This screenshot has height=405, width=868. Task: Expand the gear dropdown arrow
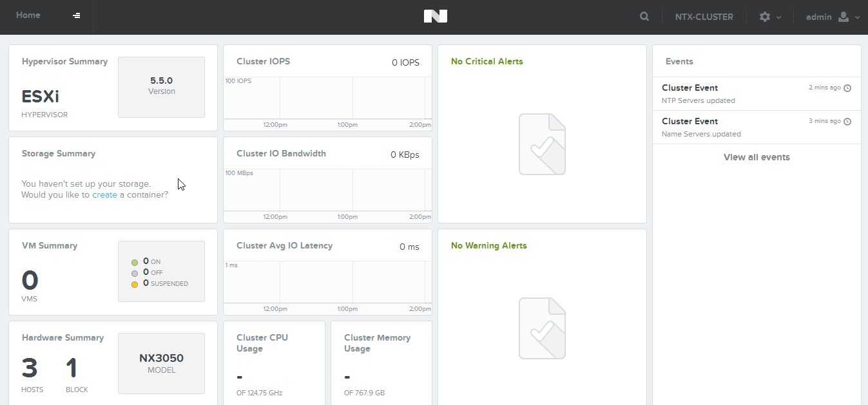(779, 17)
